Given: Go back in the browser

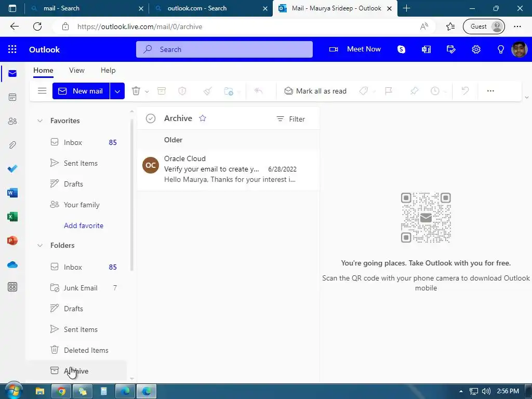Looking at the screenshot, I should point(14,26).
